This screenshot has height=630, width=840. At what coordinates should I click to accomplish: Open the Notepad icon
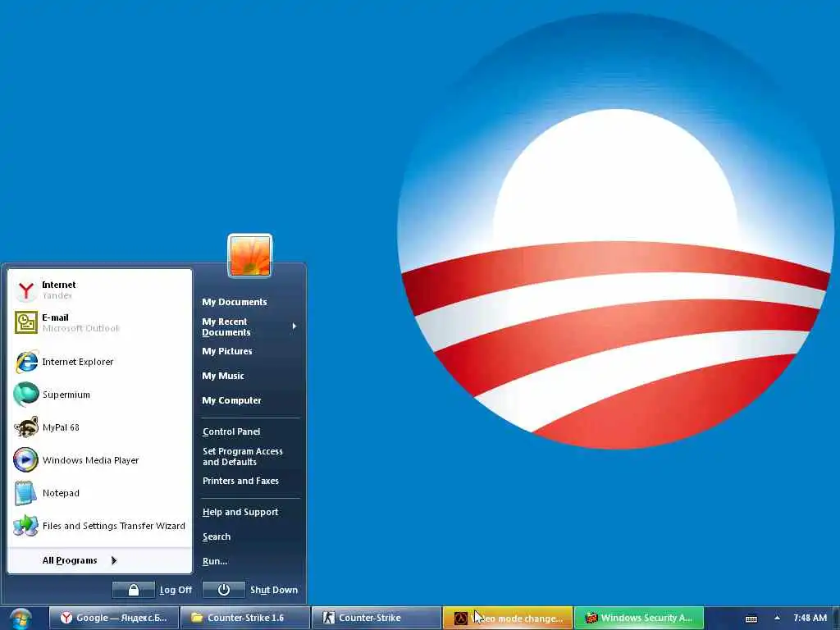[25, 493]
